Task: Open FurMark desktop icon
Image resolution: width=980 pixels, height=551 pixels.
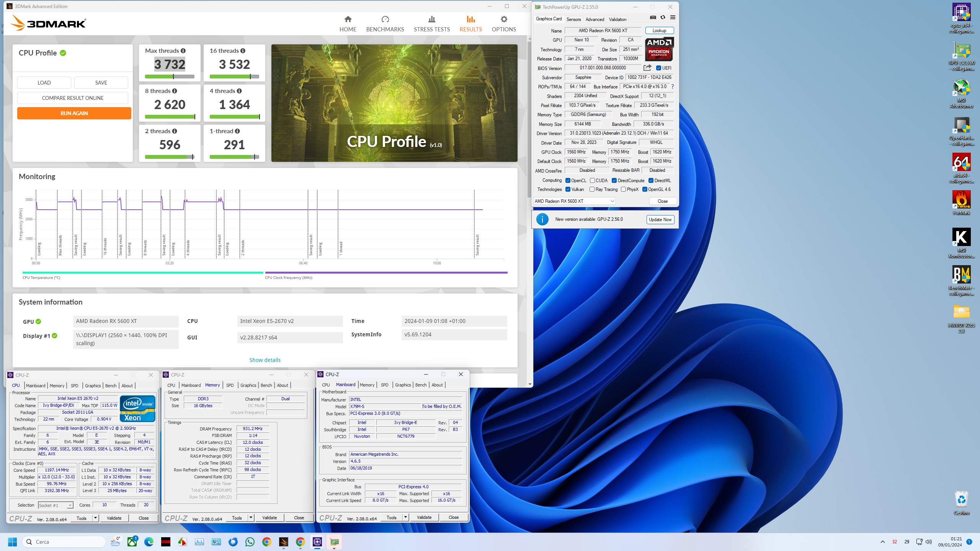Action: tap(961, 203)
